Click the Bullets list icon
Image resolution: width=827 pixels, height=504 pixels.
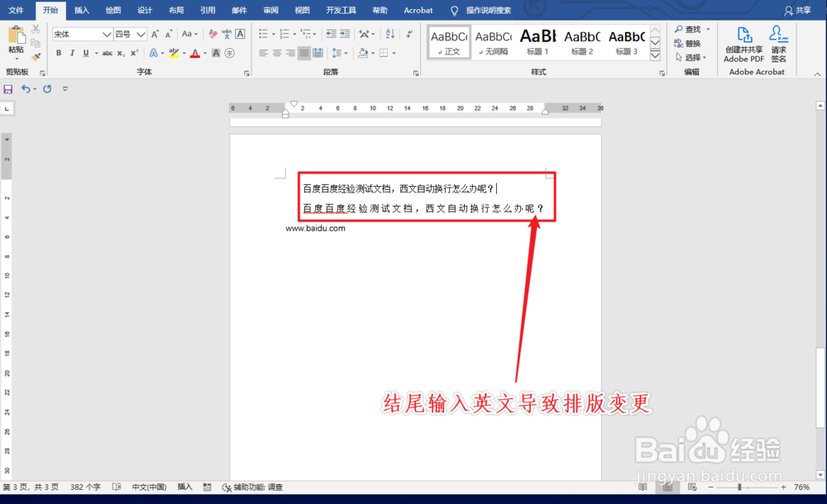pyautogui.click(x=263, y=34)
